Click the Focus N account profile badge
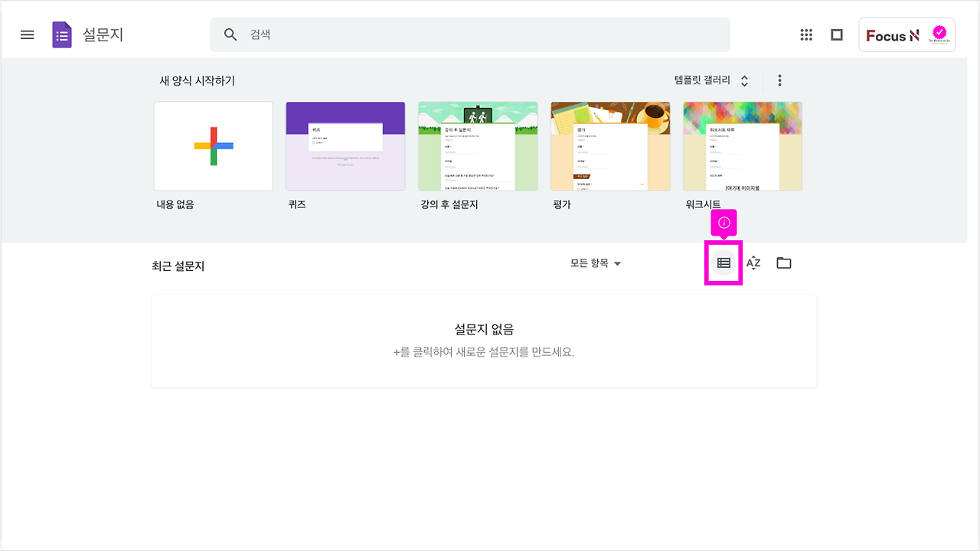The image size is (980, 551). [906, 34]
